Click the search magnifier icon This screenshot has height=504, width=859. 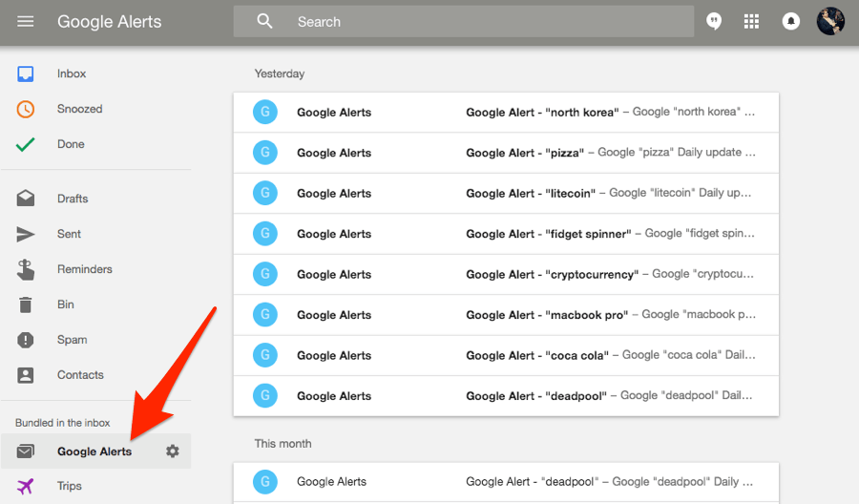pos(264,21)
